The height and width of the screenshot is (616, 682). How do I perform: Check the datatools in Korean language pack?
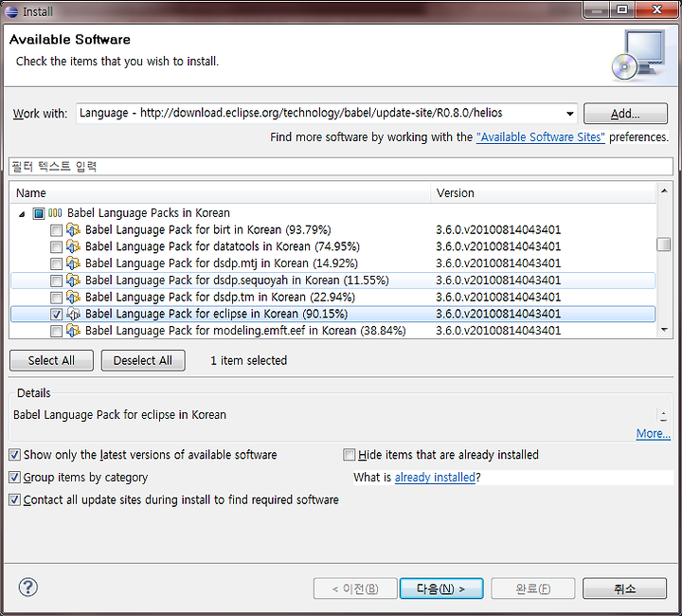[56, 247]
